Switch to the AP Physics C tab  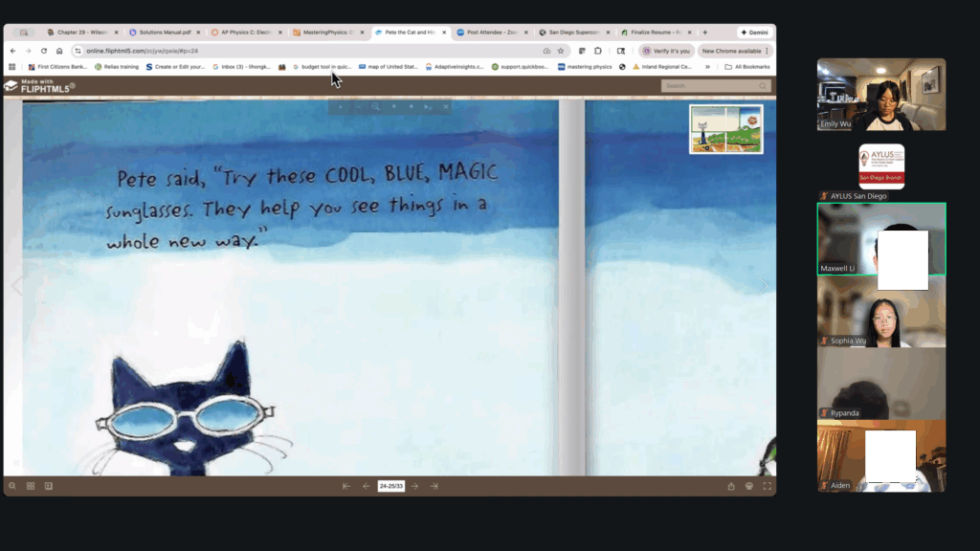tap(242, 33)
